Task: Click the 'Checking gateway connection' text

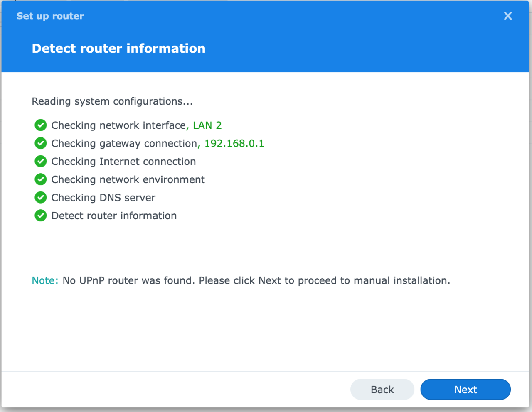Action: pyautogui.click(x=124, y=143)
